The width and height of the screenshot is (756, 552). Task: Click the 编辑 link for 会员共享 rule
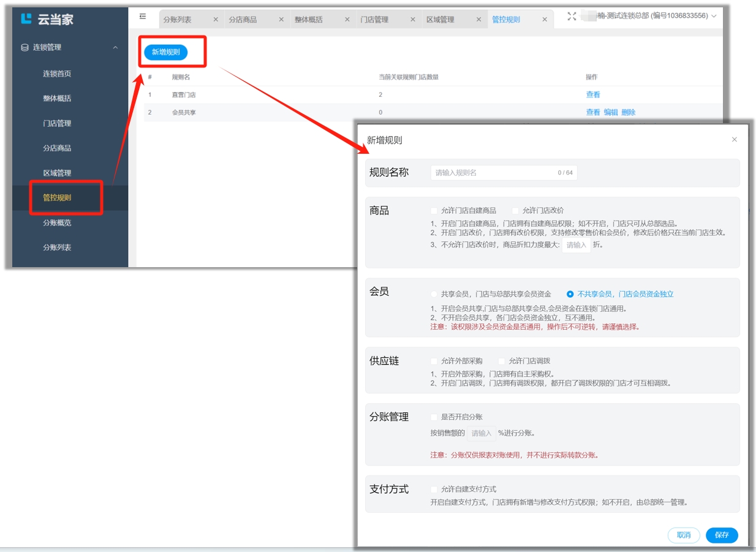click(610, 113)
